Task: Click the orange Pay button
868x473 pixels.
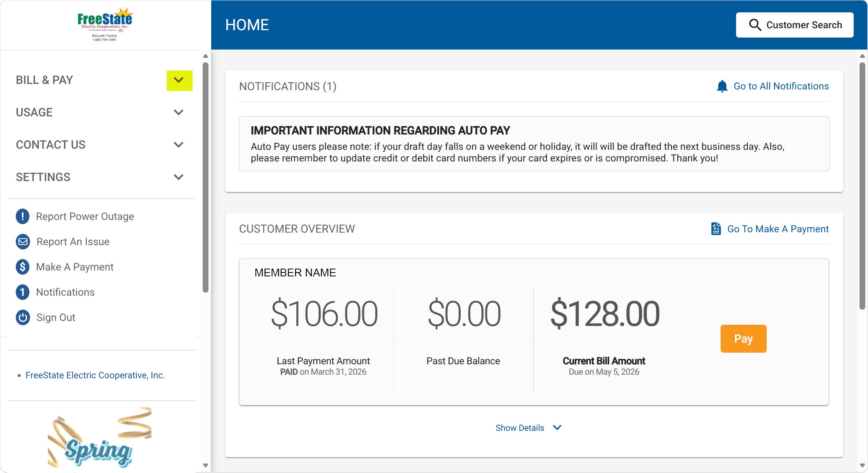Action: point(742,338)
